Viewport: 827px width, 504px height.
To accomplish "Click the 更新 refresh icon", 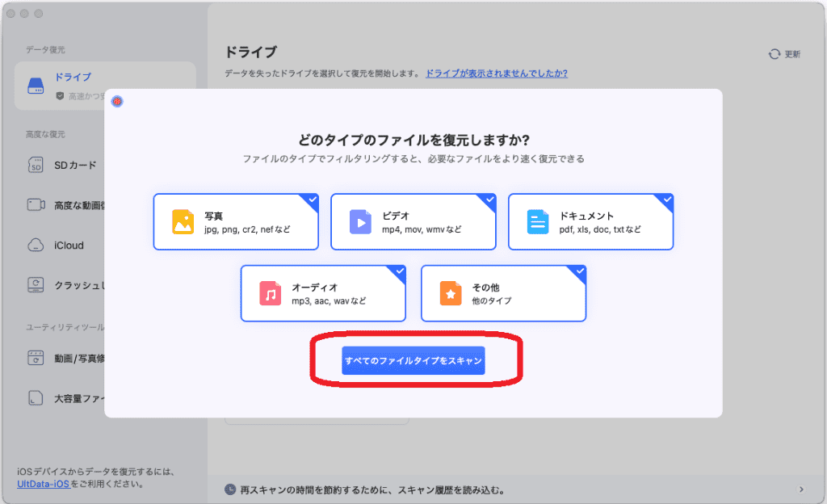I will pos(775,54).
